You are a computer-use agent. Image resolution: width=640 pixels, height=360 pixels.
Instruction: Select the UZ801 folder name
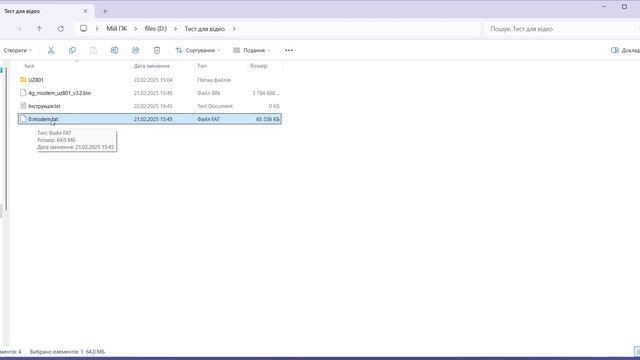[x=36, y=80]
